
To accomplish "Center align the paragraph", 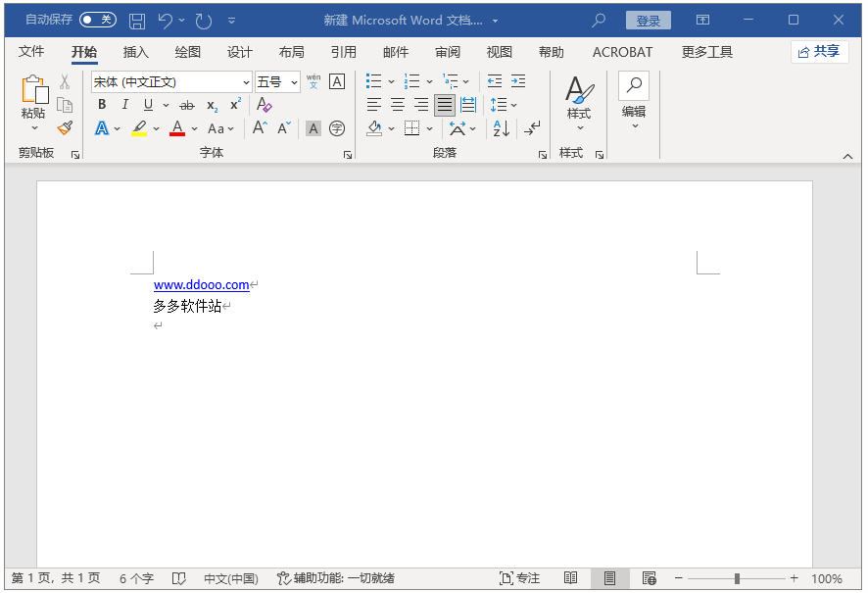I will click(x=398, y=105).
